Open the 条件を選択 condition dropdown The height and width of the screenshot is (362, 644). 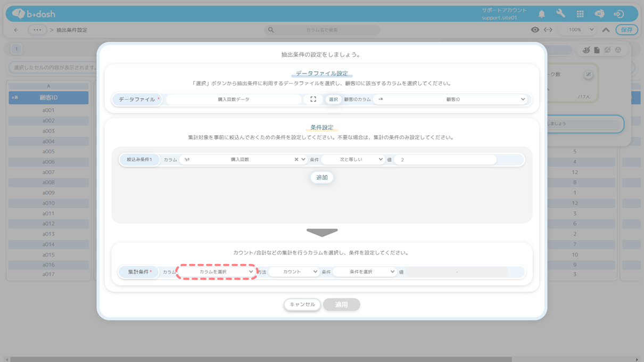click(365, 272)
